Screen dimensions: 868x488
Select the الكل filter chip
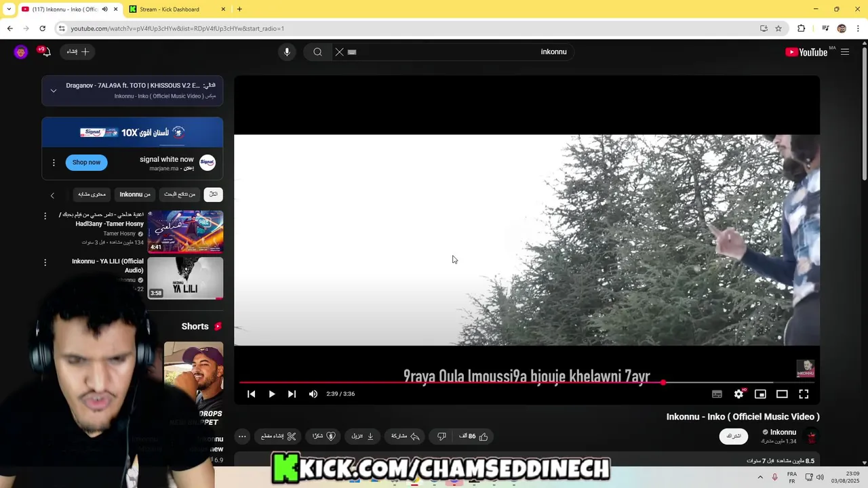click(x=213, y=195)
